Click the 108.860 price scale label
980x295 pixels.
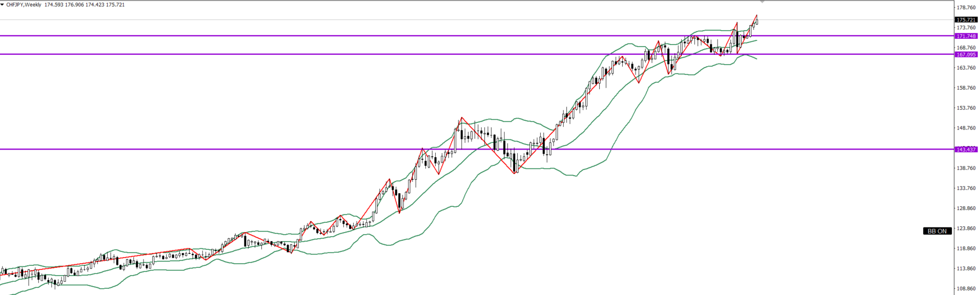click(x=966, y=289)
